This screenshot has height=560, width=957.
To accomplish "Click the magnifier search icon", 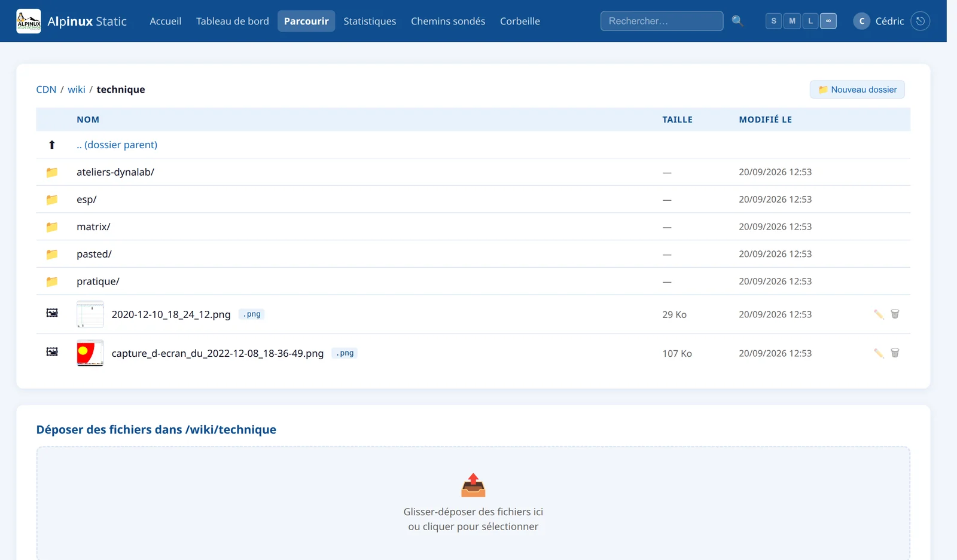I will coord(737,21).
